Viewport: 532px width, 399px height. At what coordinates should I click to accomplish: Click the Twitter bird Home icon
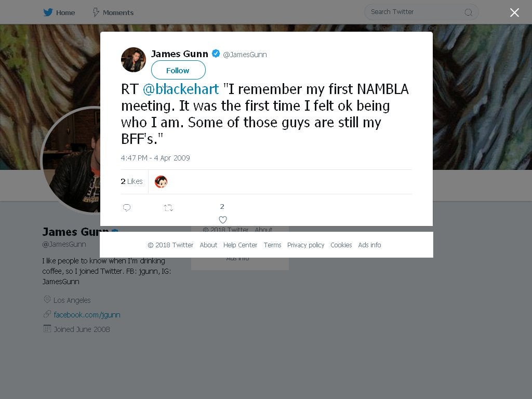click(48, 12)
